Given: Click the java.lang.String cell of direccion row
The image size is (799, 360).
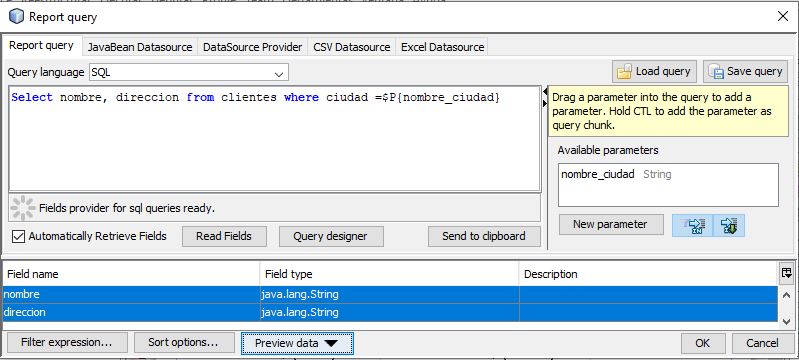Looking at the screenshot, I should click(390, 313).
